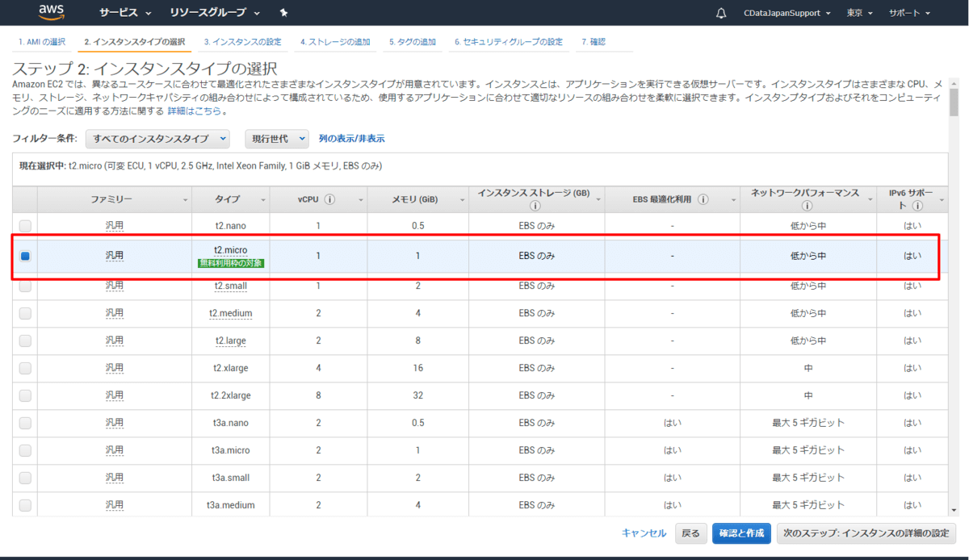The height and width of the screenshot is (560, 969).
Task: Click the t3a.medium type cell
Action: point(231,505)
